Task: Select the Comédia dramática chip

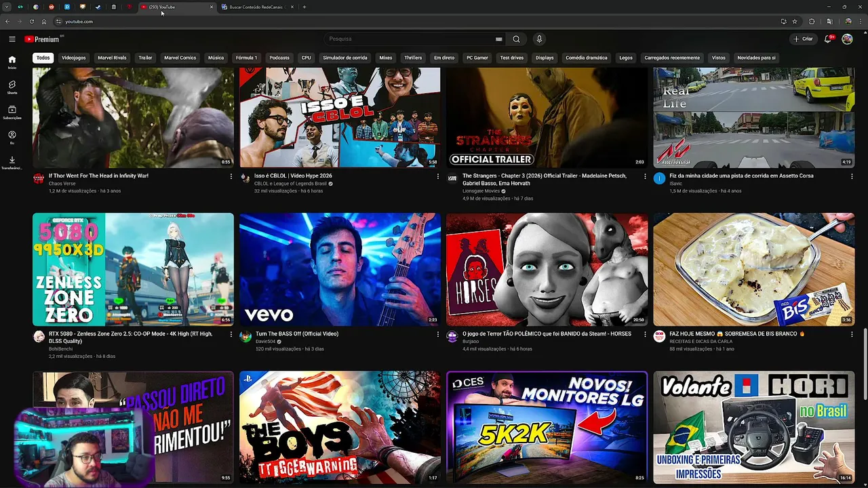Action: point(587,58)
